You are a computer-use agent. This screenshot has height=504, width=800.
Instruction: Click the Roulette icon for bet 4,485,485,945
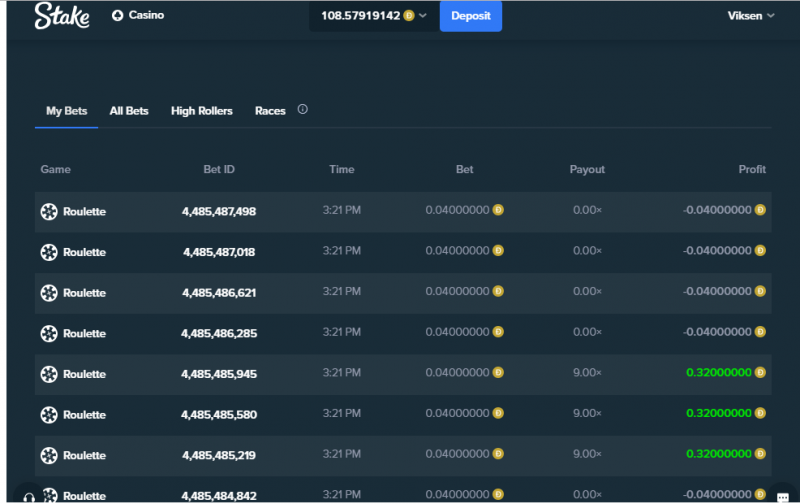pyautogui.click(x=49, y=374)
